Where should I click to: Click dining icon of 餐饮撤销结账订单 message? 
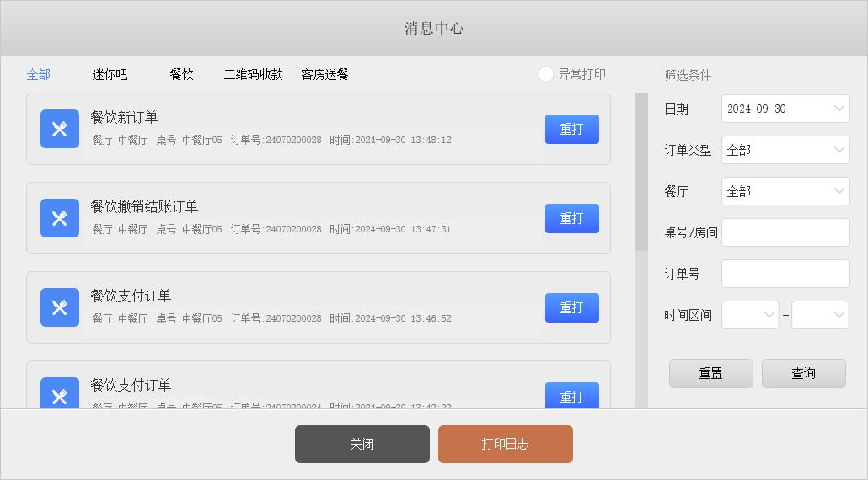pos(60,218)
